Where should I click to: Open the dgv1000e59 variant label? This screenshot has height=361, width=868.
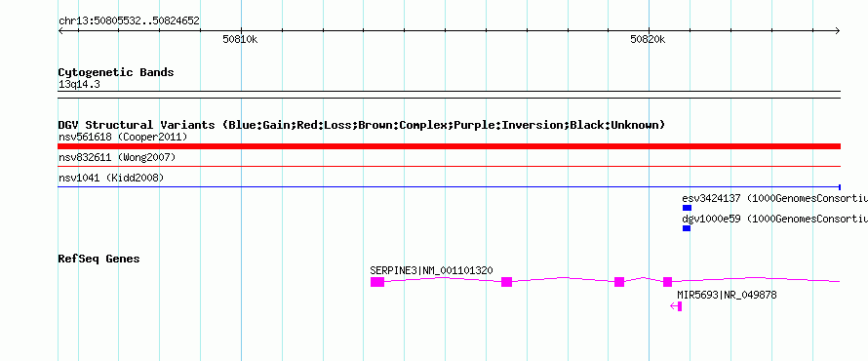[x=775, y=219]
